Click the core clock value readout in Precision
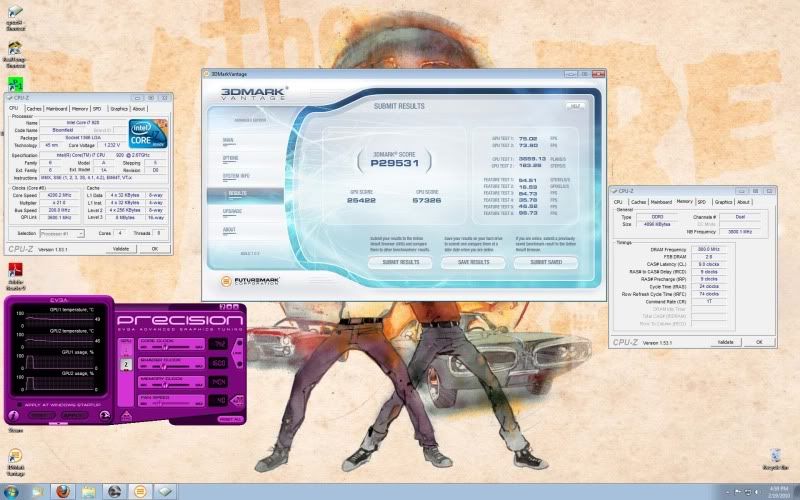Viewport: 800px width, 500px height. coord(218,344)
